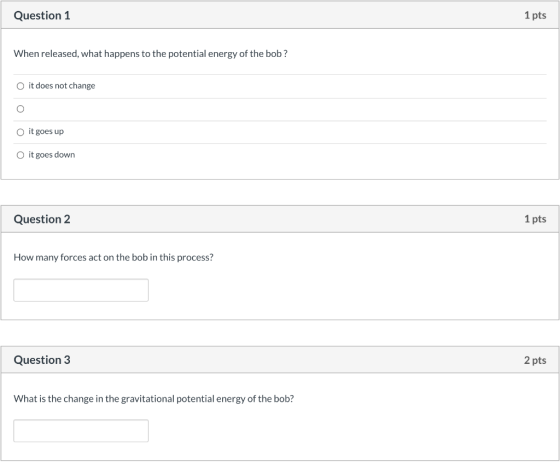Click the 'How many forces act' question text

tap(114, 257)
